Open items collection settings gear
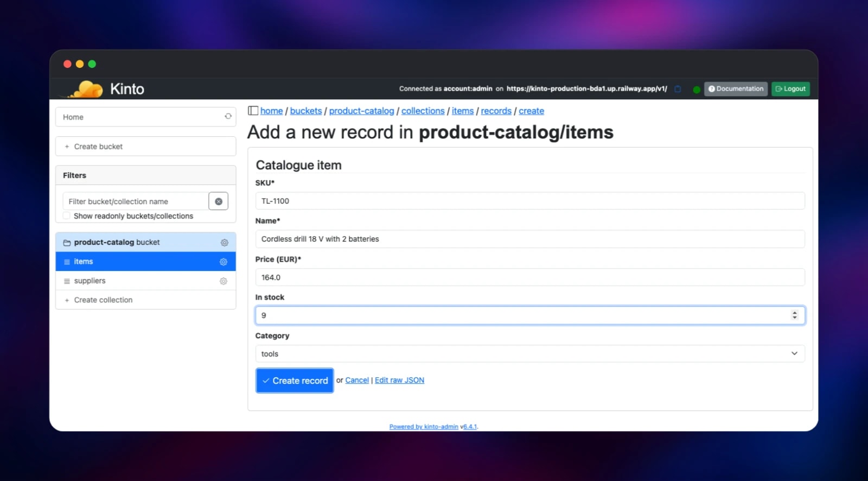Screen dimensions: 868x481 pyautogui.click(x=224, y=262)
